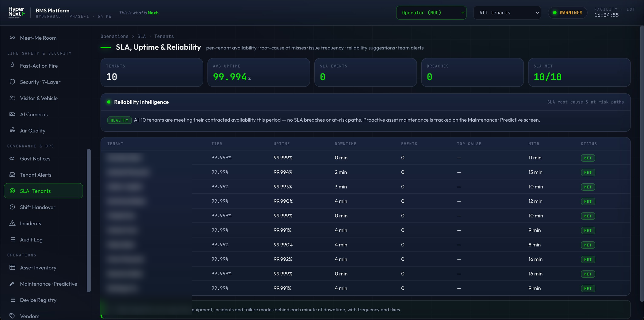Viewport: 644px width, 320px height.
Task: Click the SLA breadcrumb link
Action: click(x=142, y=36)
